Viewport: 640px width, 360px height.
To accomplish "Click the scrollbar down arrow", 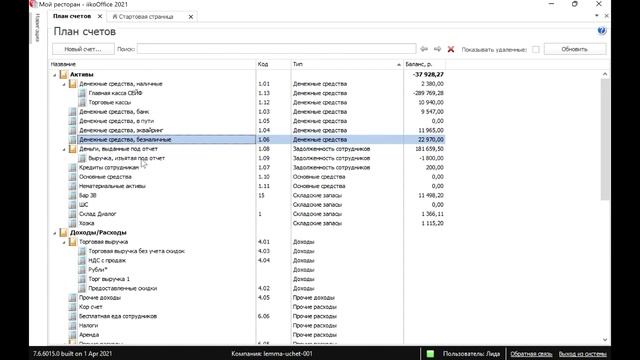I will [605, 340].
